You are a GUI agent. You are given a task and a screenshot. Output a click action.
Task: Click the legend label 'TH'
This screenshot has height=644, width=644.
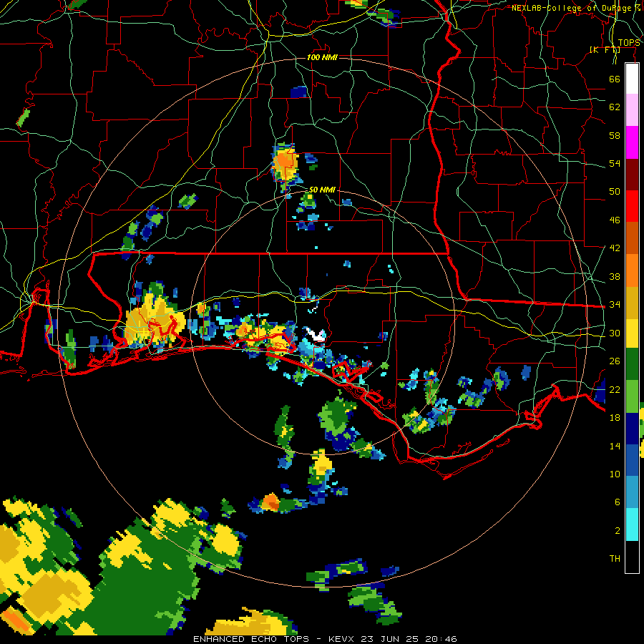(x=615, y=559)
